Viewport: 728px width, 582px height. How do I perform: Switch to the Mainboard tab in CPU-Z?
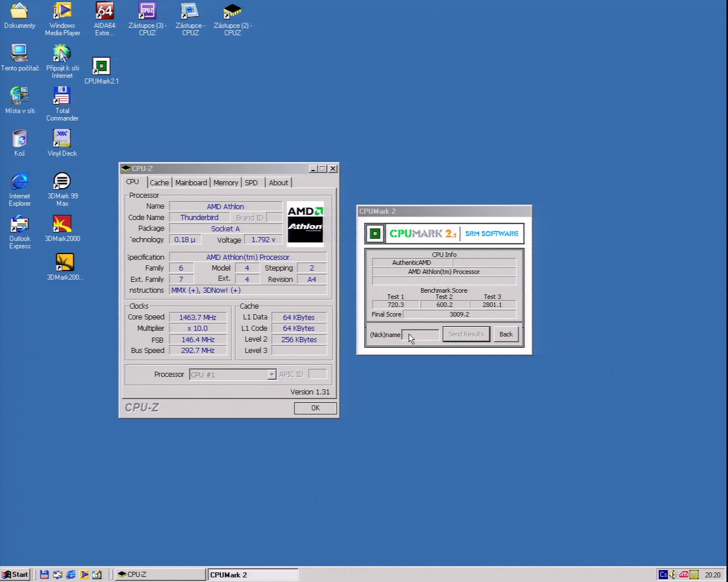191,182
